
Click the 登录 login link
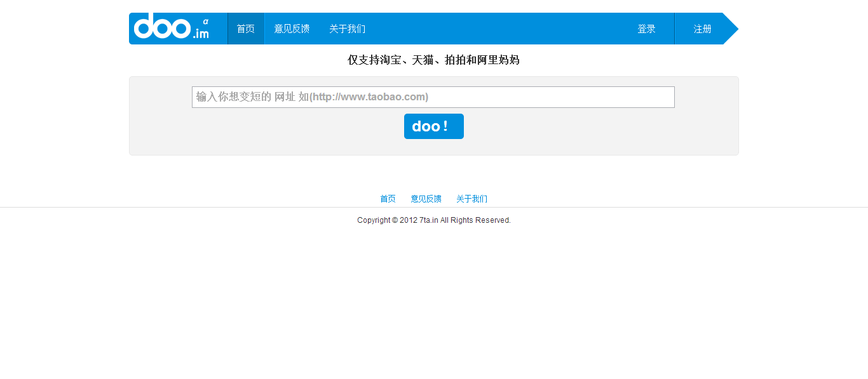pyautogui.click(x=646, y=29)
